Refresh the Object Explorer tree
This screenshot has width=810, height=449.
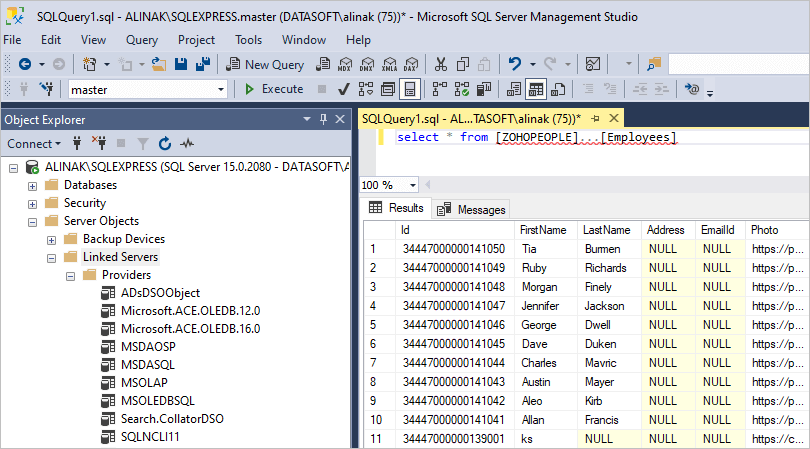tap(165, 144)
